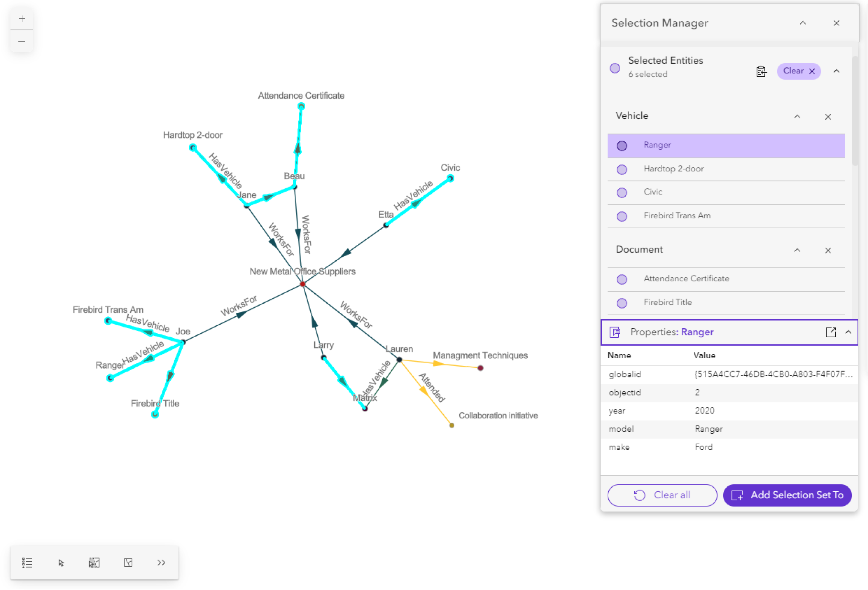Click the Add Selection Set To button

pyautogui.click(x=788, y=495)
